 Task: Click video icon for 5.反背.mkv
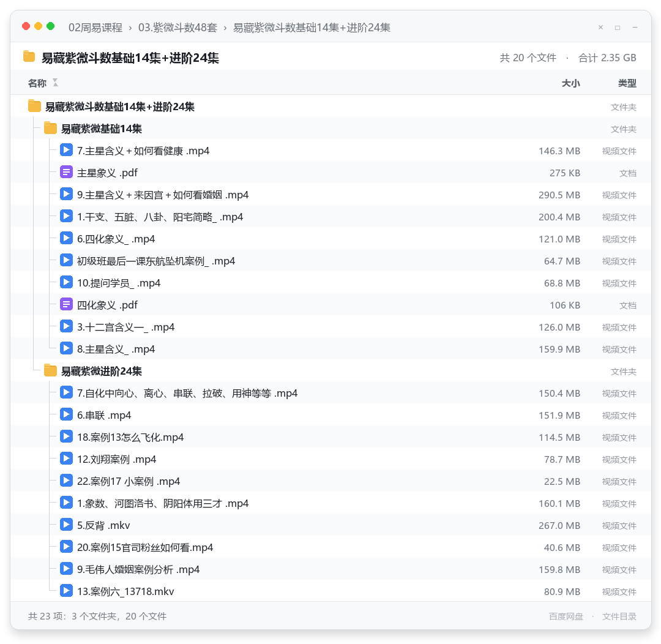(x=66, y=525)
